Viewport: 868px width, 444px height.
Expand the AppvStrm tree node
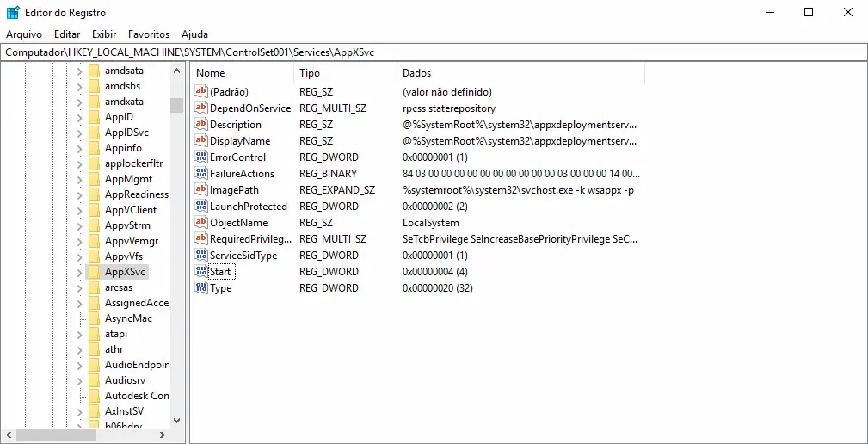(80, 225)
